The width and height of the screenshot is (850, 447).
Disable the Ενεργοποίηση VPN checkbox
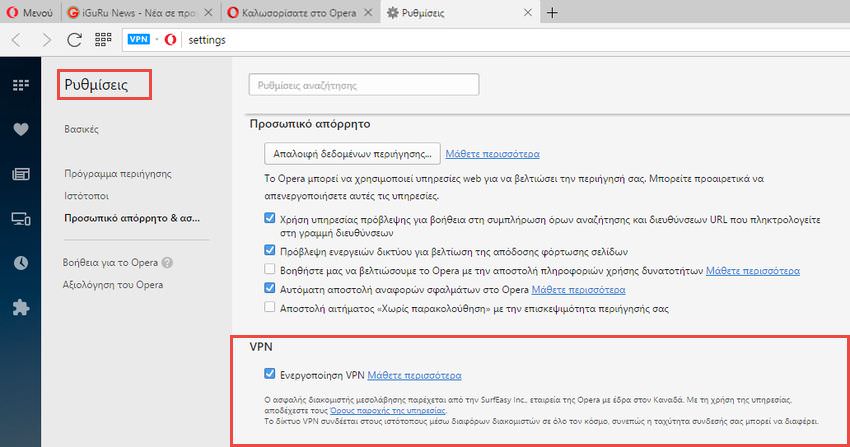click(x=269, y=375)
